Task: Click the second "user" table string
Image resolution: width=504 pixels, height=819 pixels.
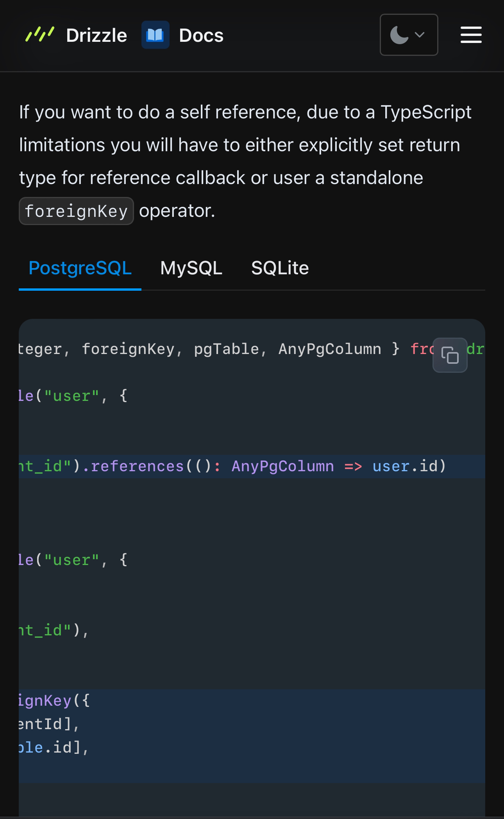Action: coord(71,560)
